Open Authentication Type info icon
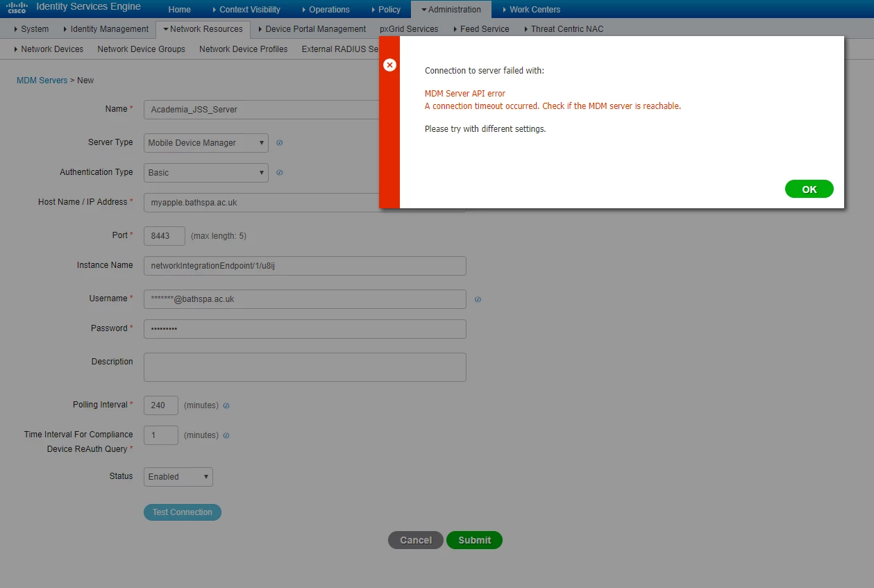 280,173
